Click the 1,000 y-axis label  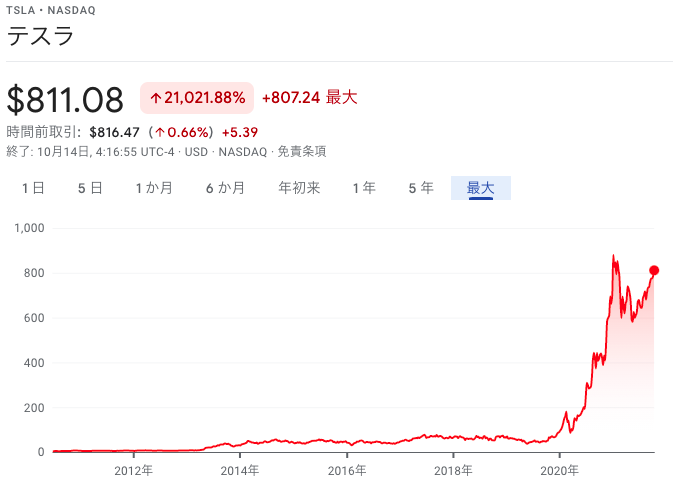29,228
